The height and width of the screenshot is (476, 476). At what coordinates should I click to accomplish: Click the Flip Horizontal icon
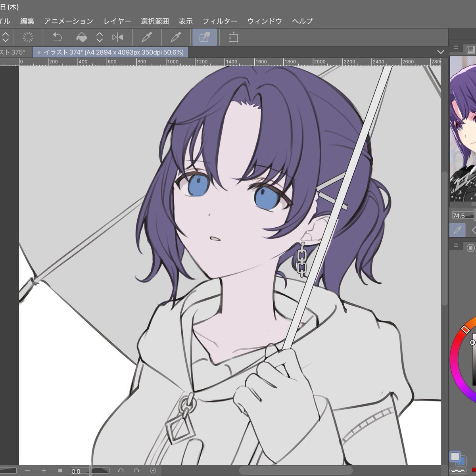tap(117, 38)
